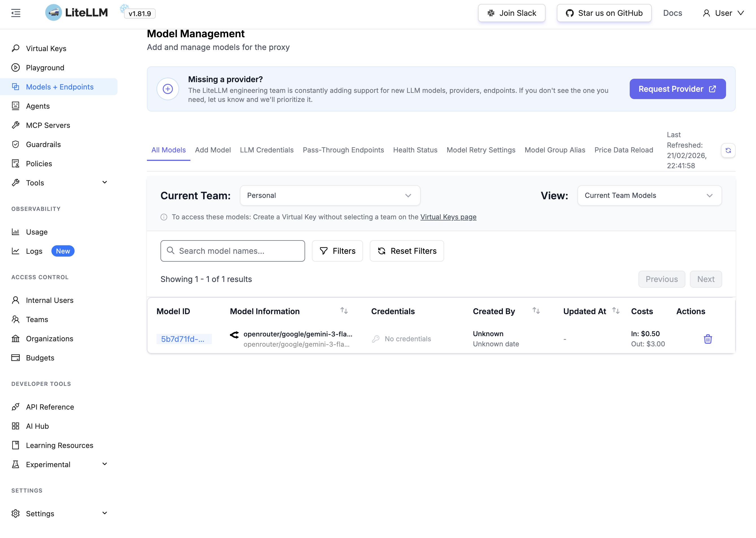The width and height of the screenshot is (756, 538).
Task: Open model ID 5b7d71fd link
Action: [x=183, y=339]
